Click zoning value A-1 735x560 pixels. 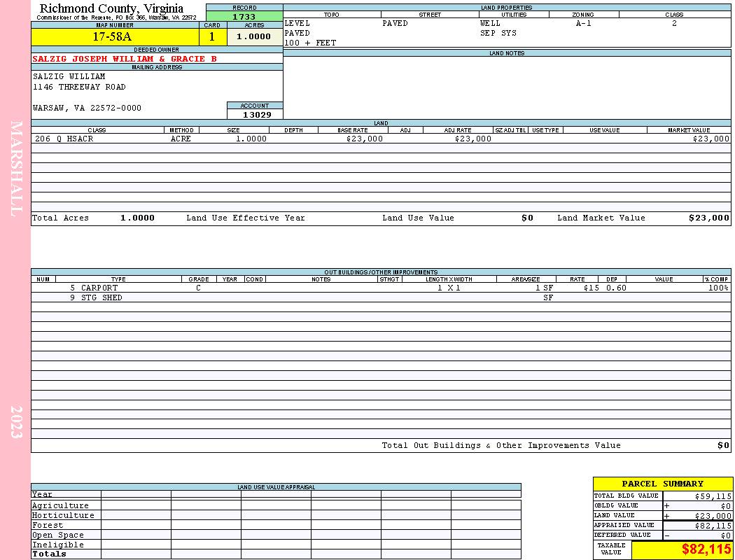click(x=584, y=23)
